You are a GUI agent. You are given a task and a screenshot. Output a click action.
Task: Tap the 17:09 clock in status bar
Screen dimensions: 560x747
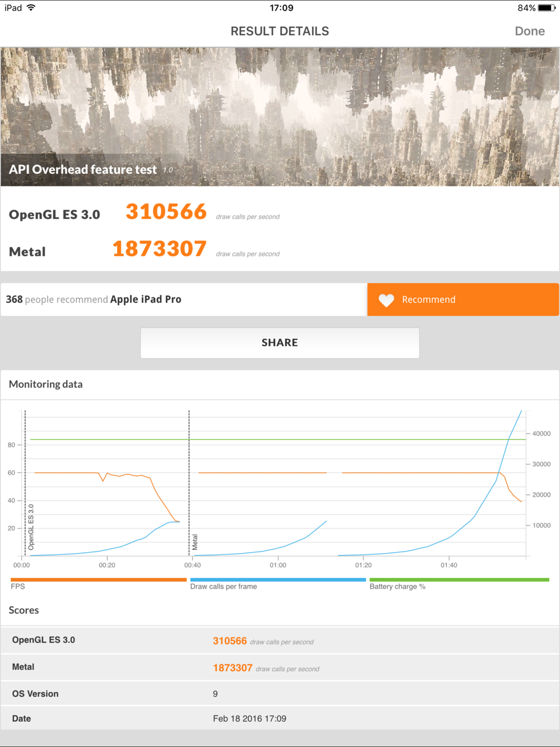pyautogui.click(x=281, y=8)
